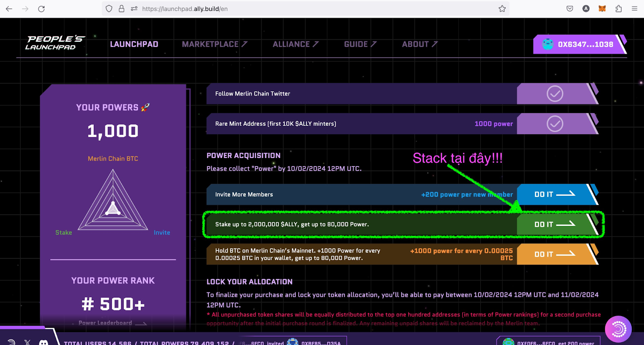Click the wallet avatar next to 0X6347...1038
Viewport: 644px width, 345px height.
(548, 44)
